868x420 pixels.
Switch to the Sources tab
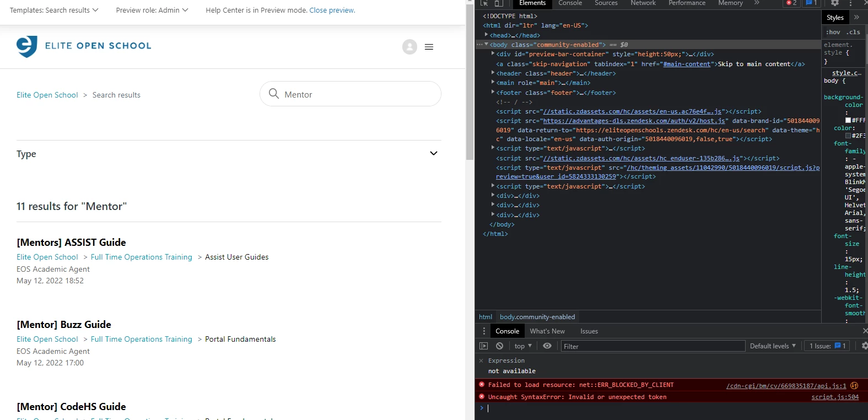[x=606, y=3]
